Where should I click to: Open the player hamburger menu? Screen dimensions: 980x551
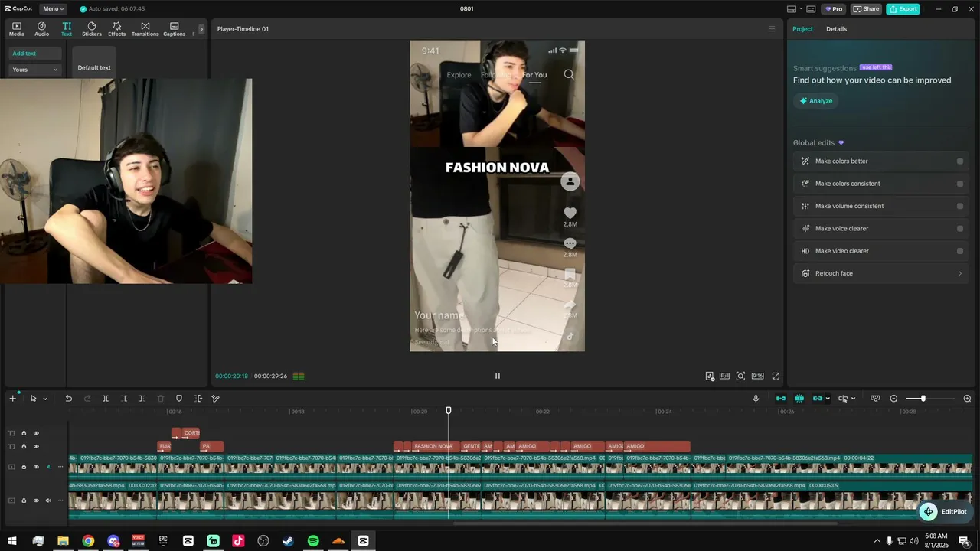coord(772,29)
